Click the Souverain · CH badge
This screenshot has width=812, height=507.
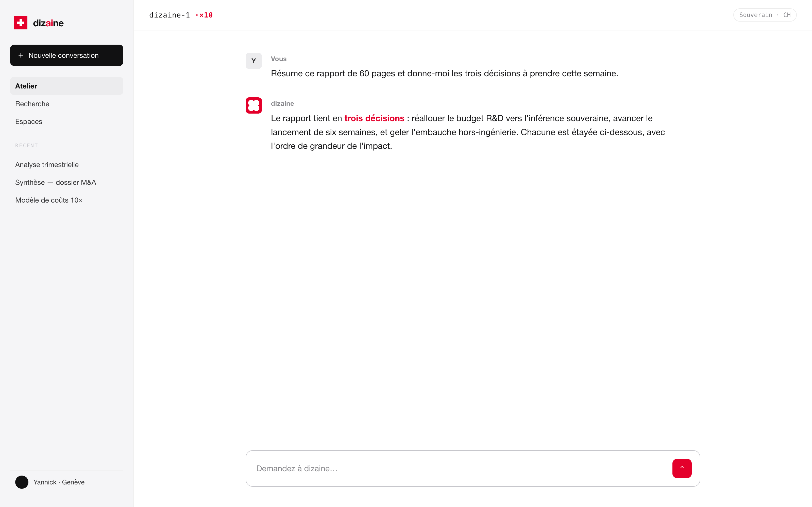pyautogui.click(x=765, y=15)
